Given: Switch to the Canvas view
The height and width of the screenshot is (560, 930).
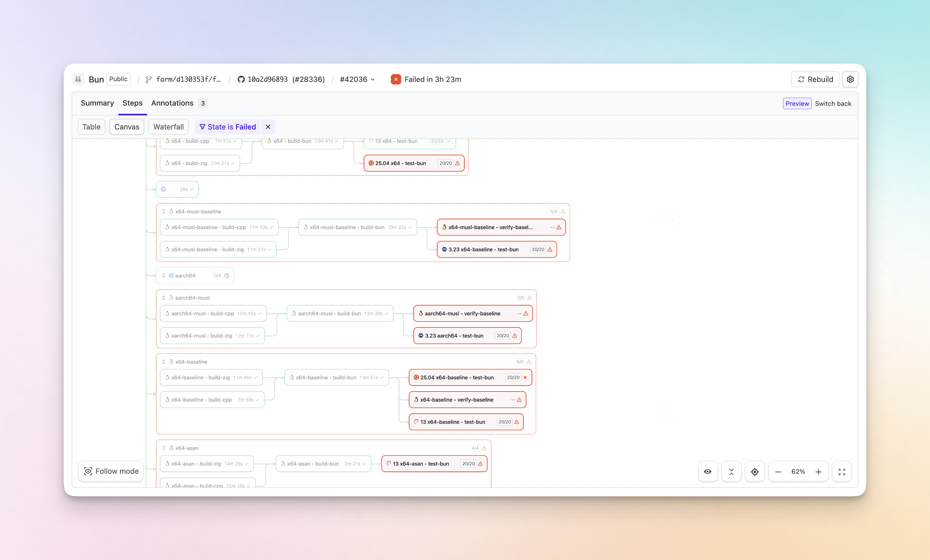Looking at the screenshot, I should click(x=126, y=127).
